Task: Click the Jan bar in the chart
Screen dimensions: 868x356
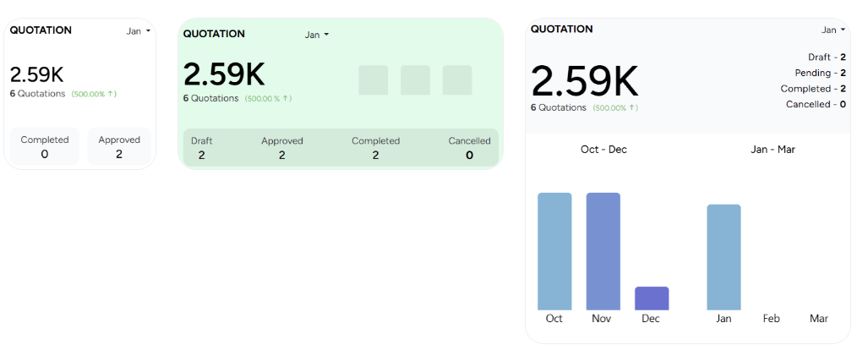Action: [723, 257]
